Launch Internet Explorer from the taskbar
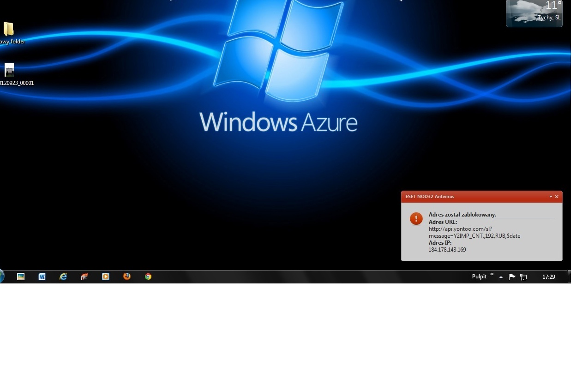The width and height of the screenshot is (588, 373). pos(63,277)
